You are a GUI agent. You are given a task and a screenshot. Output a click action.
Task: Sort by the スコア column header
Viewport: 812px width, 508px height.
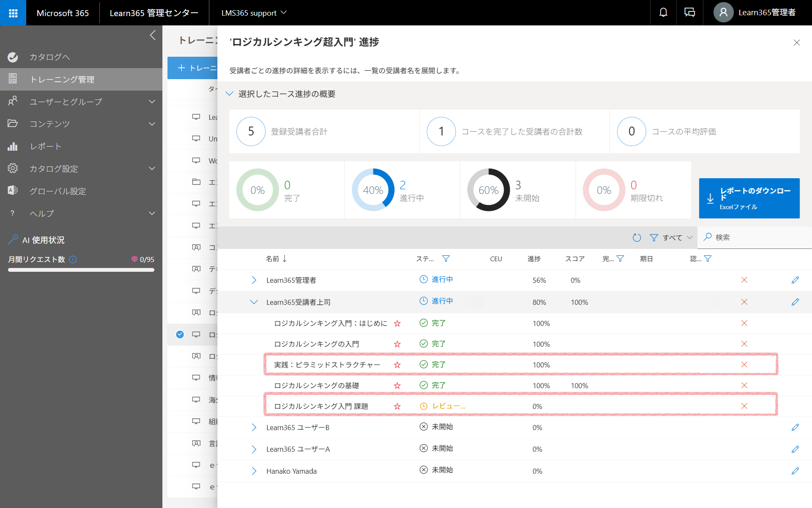(575, 259)
